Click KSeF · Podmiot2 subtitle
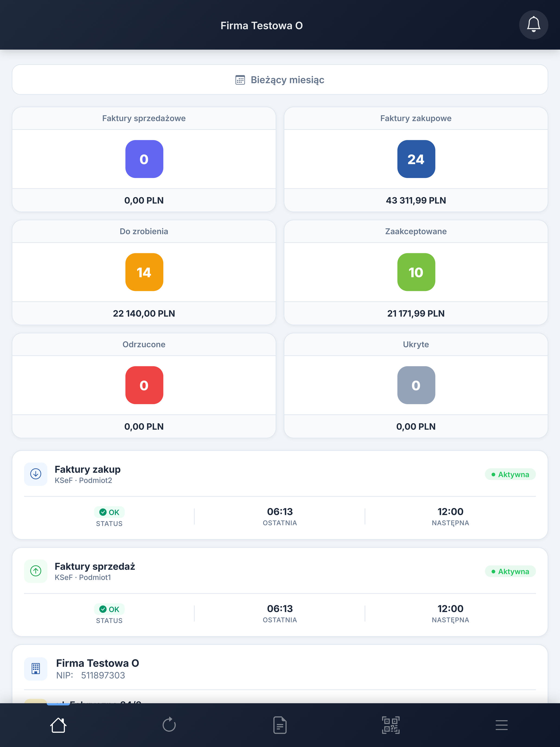 [83, 480]
